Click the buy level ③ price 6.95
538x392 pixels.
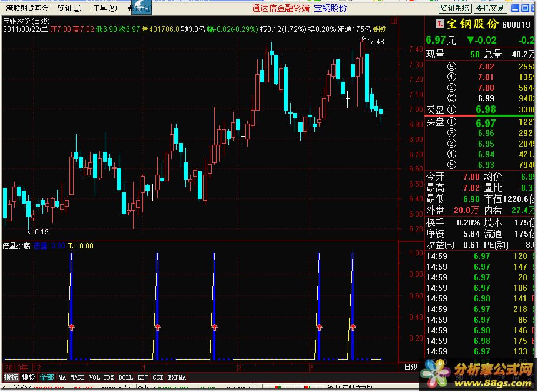click(x=486, y=144)
